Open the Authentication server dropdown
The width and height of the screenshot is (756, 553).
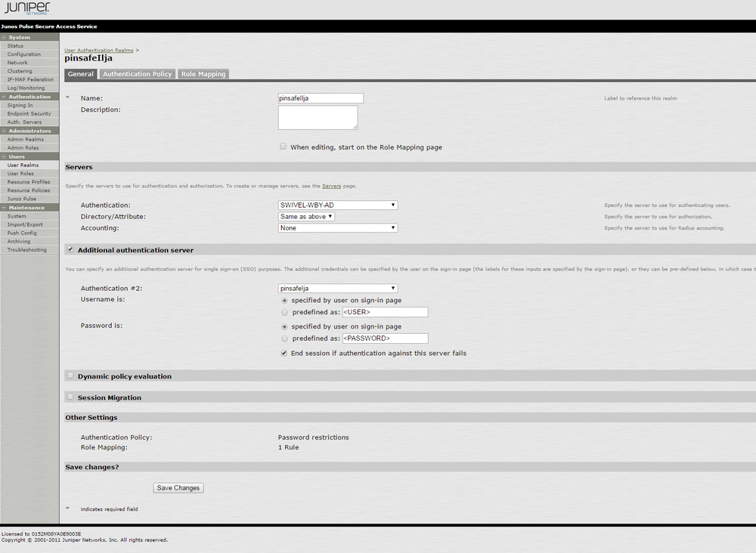[x=338, y=205]
